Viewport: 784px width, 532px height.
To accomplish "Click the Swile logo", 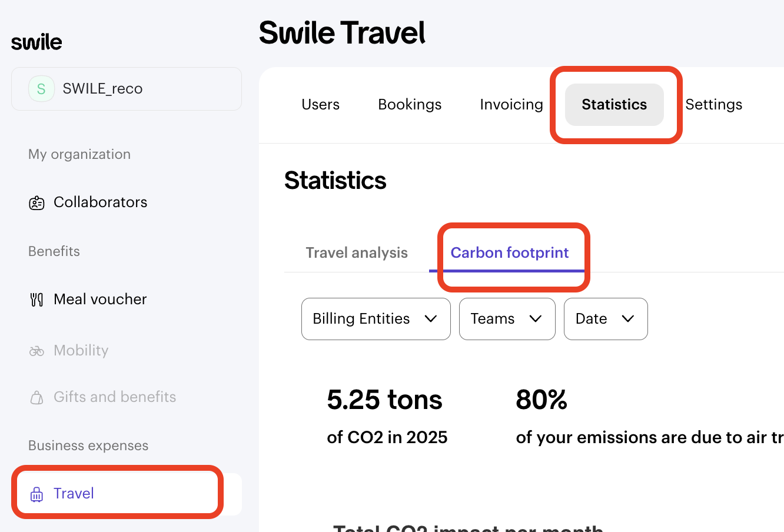I will 36,42.
